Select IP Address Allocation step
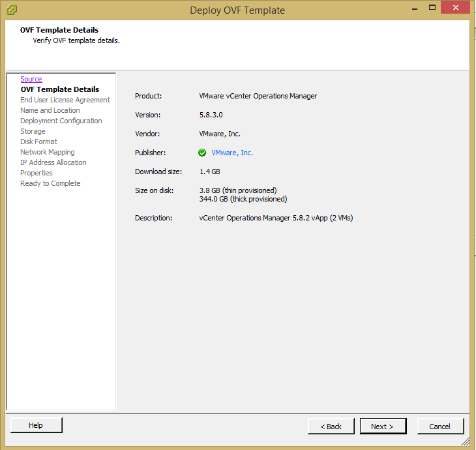 53,162
